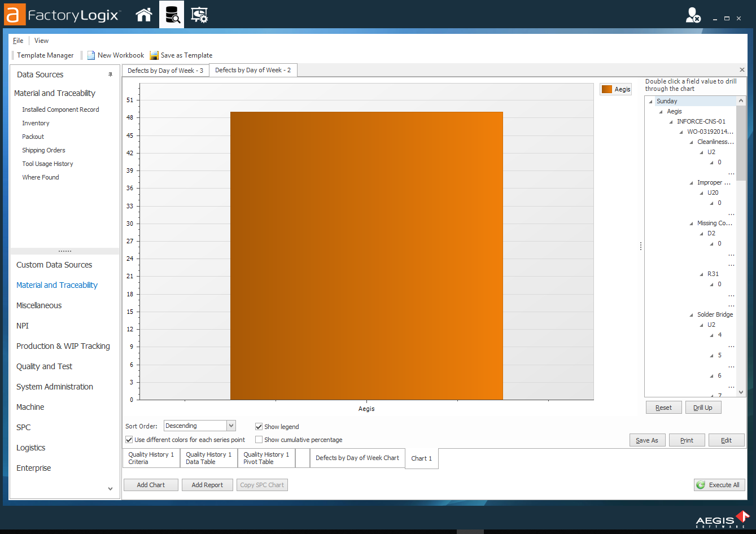Select Quality and Test category
756x534 pixels.
pyautogui.click(x=44, y=366)
